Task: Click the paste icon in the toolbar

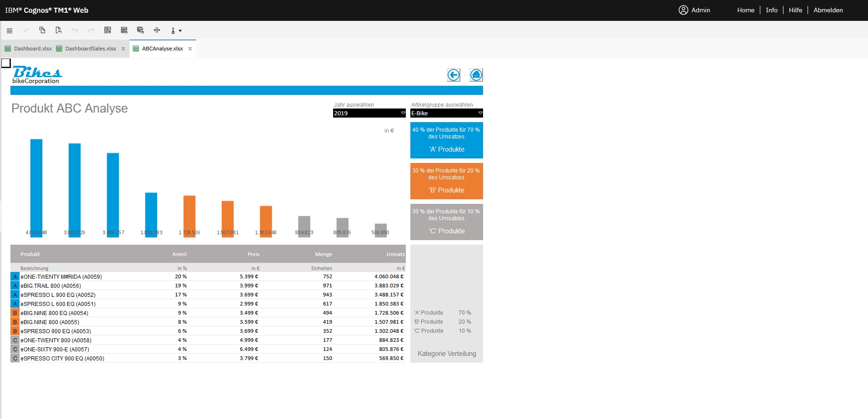Action: tap(59, 30)
